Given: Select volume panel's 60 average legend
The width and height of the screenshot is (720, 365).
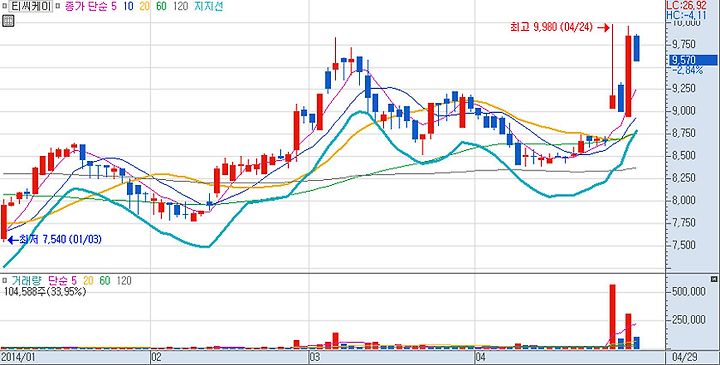Looking at the screenshot, I should pos(105,280).
